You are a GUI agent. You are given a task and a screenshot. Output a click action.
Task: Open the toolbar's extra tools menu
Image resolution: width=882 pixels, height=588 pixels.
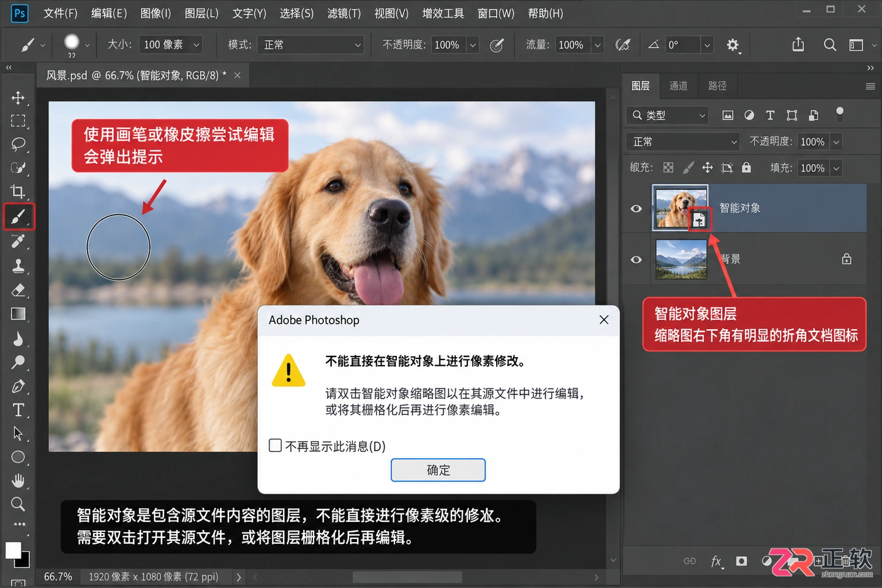[20, 524]
